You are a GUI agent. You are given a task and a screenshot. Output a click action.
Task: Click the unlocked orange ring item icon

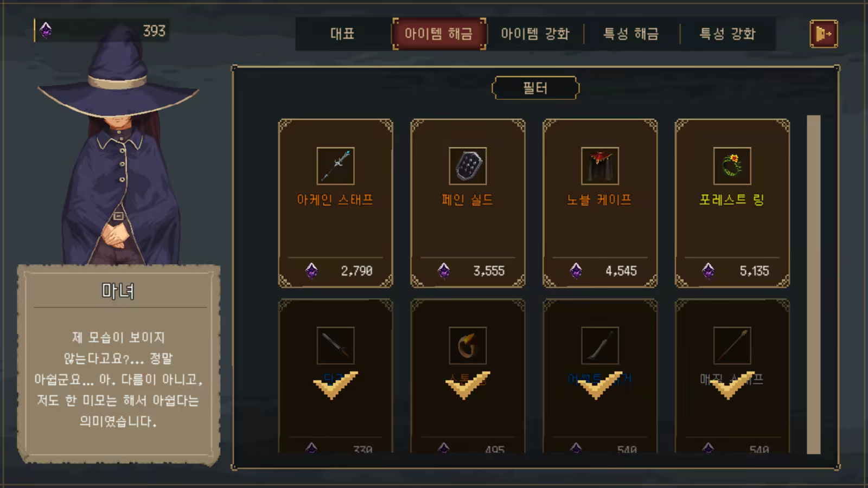(468, 345)
